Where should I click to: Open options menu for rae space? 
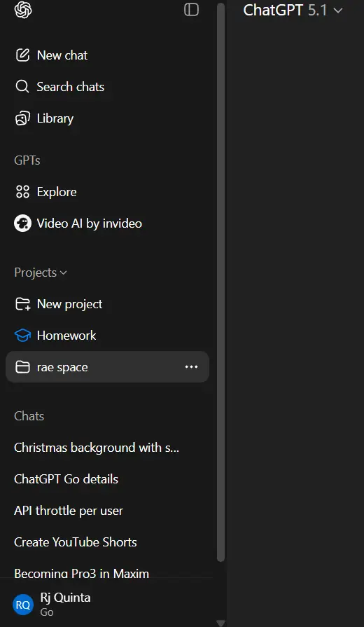pyautogui.click(x=191, y=367)
